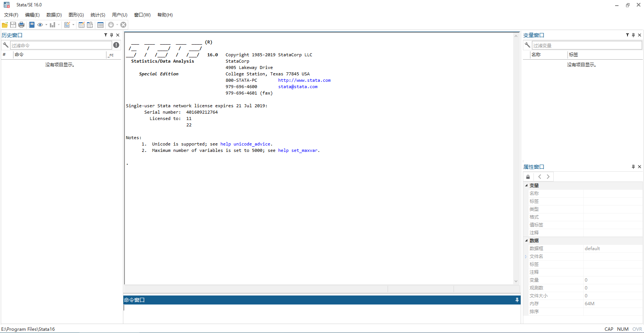Click the http://www.stata.com link
This screenshot has width=644, height=333.
pyautogui.click(x=304, y=80)
